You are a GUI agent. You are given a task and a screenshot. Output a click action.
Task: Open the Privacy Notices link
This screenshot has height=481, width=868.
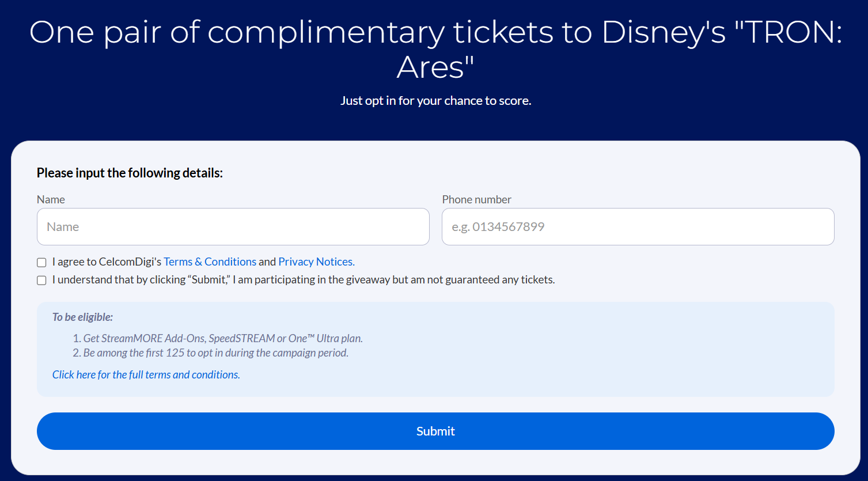316,262
